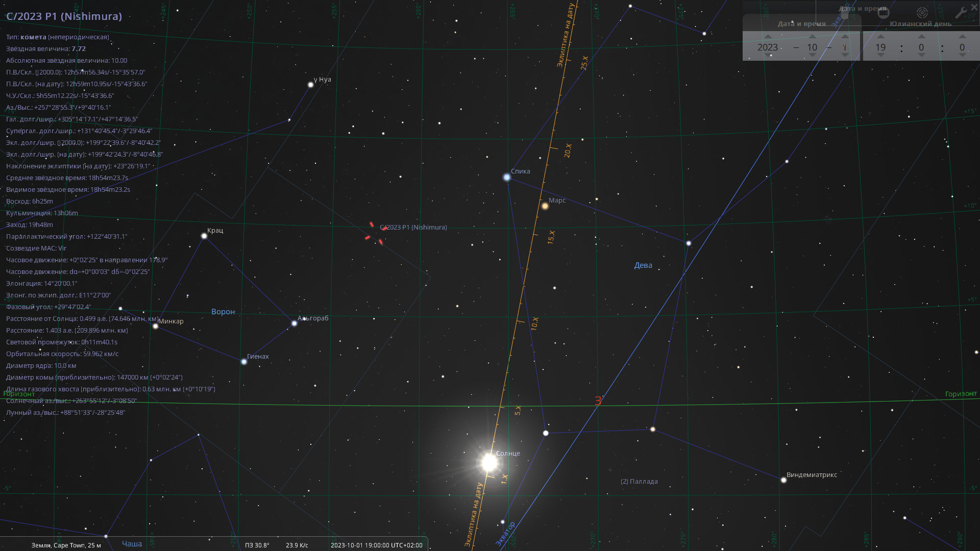Image resolution: width=980 pixels, height=551 pixels.
Task: Click the Световой промежуток line
Action: tap(62, 342)
